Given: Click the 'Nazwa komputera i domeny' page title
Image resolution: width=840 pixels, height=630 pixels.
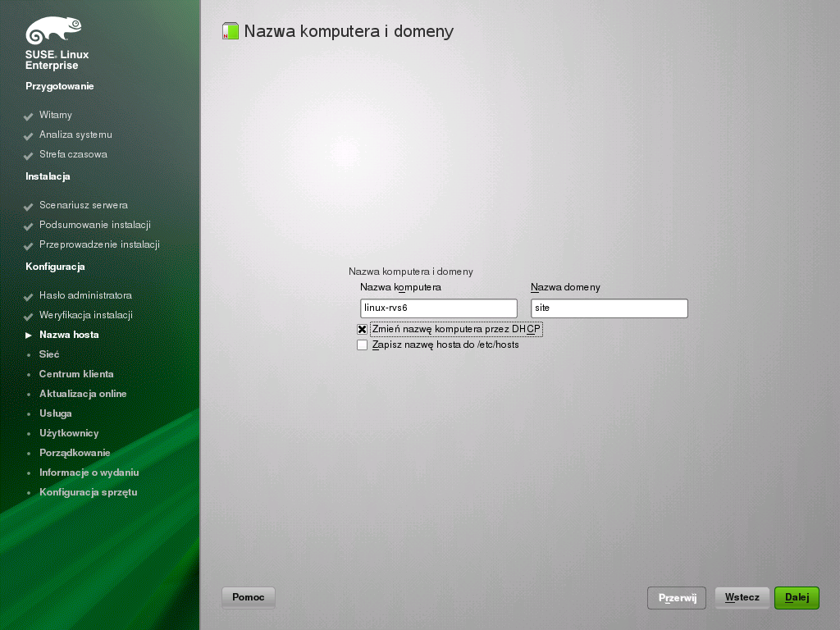Looking at the screenshot, I should click(349, 31).
